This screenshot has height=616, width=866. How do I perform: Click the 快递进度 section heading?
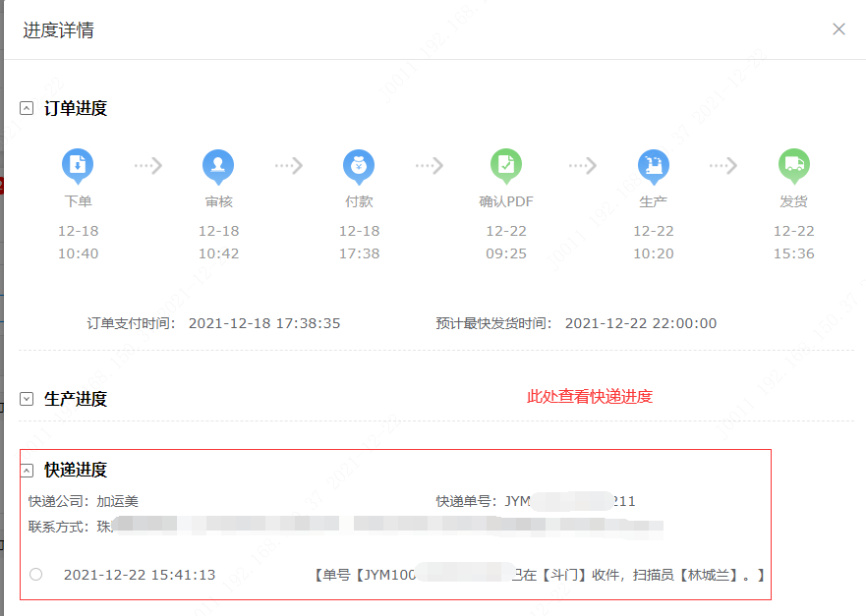coord(76,471)
